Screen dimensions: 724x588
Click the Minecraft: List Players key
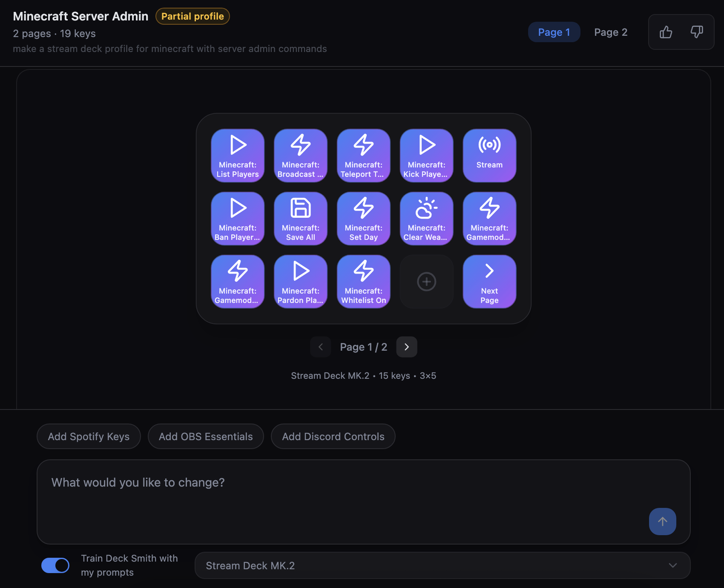[237, 155]
